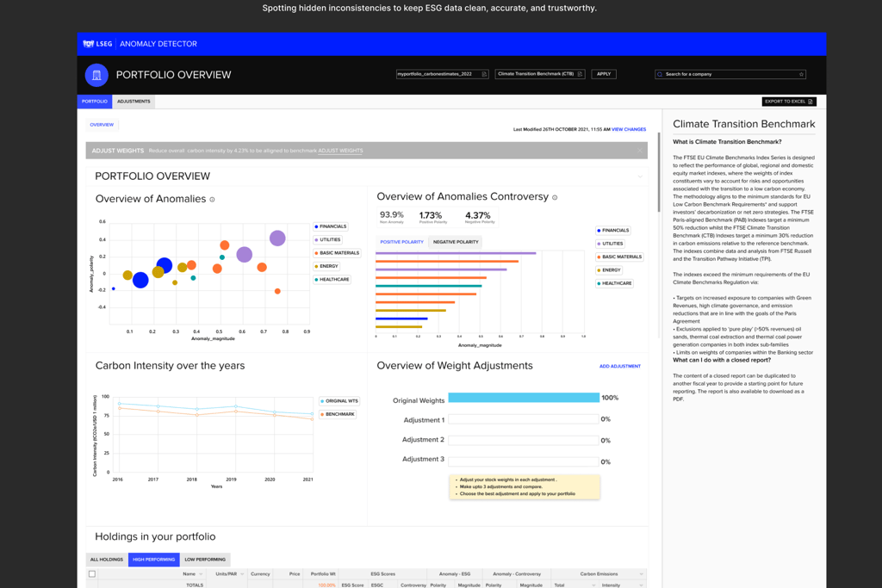Click the 1.73% Positive Polarity value

[431, 215]
